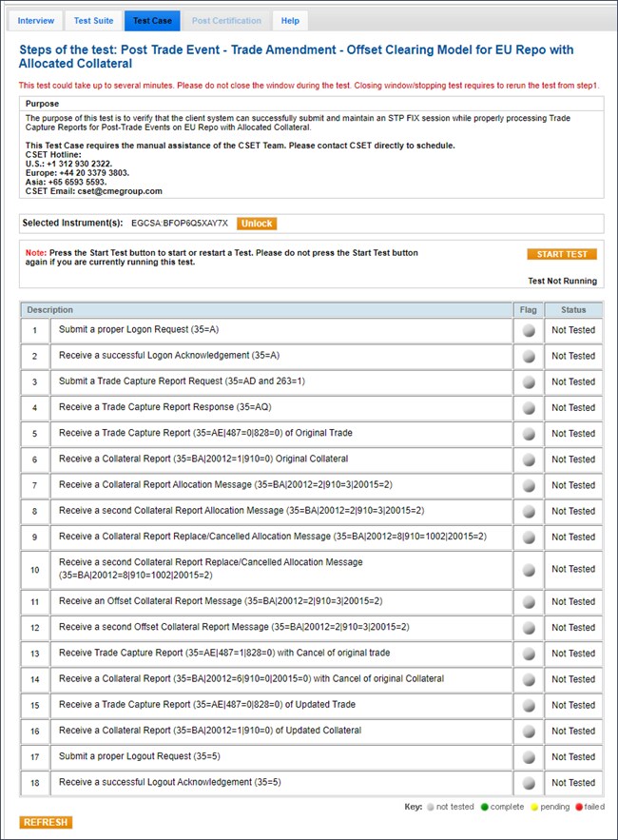This screenshot has height=840, width=618.
Task: Click the flag indicator for step 13
Action: tap(529, 654)
